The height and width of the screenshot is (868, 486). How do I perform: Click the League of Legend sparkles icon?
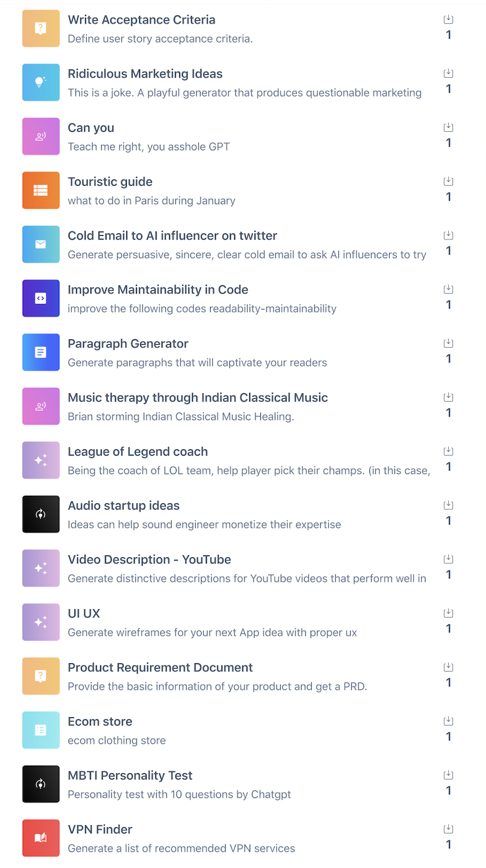pos(41,460)
